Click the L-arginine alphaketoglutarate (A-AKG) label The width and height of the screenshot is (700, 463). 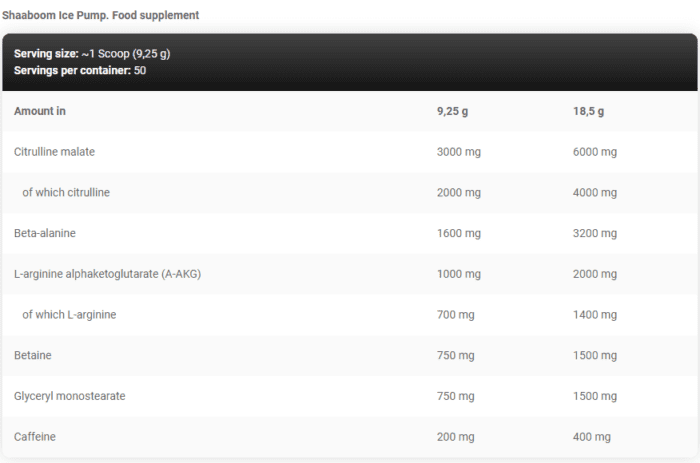tap(108, 274)
